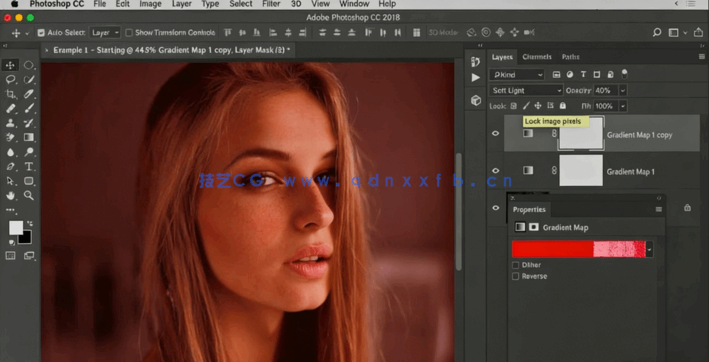Switch to the Paths tab

click(x=571, y=57)
